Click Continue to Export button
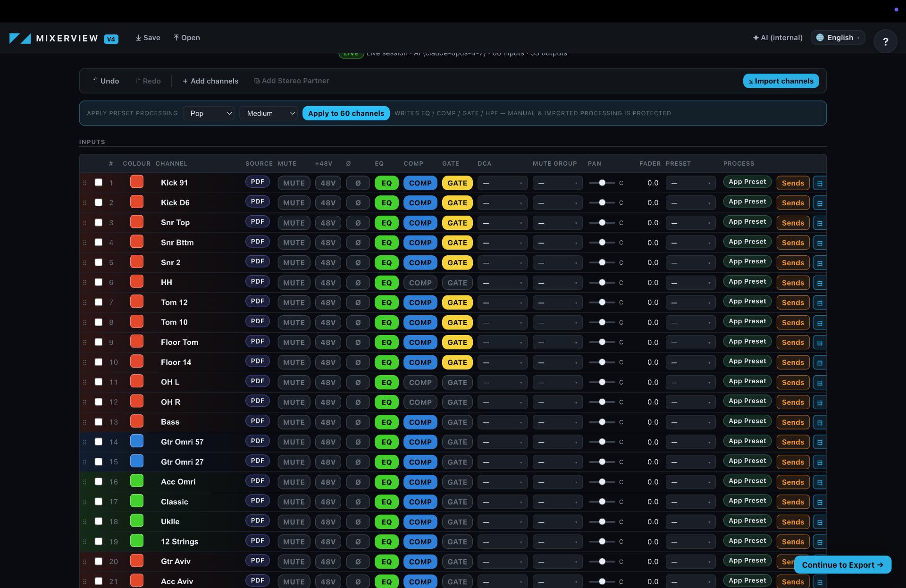 coord(843,565)
